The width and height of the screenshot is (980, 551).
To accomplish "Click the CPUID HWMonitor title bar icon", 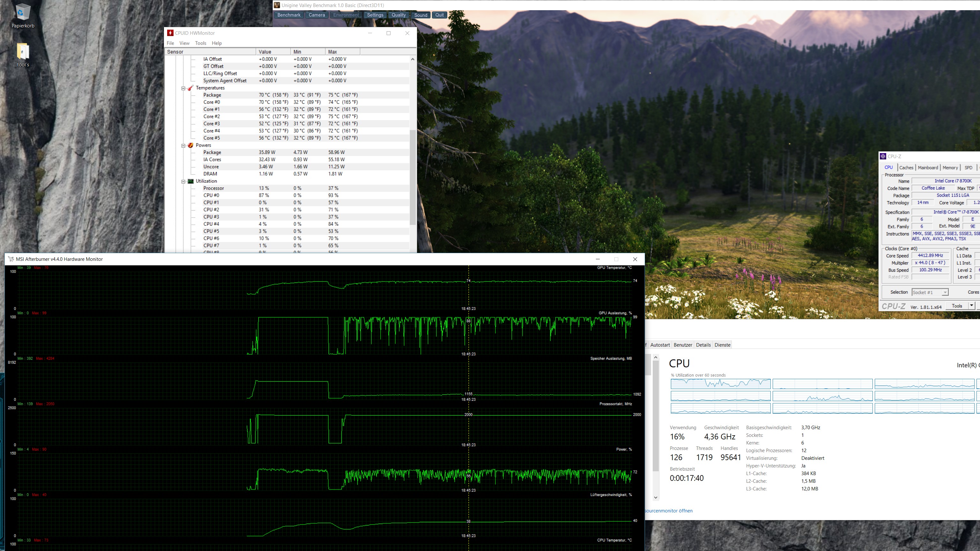I will click(170, 33).
